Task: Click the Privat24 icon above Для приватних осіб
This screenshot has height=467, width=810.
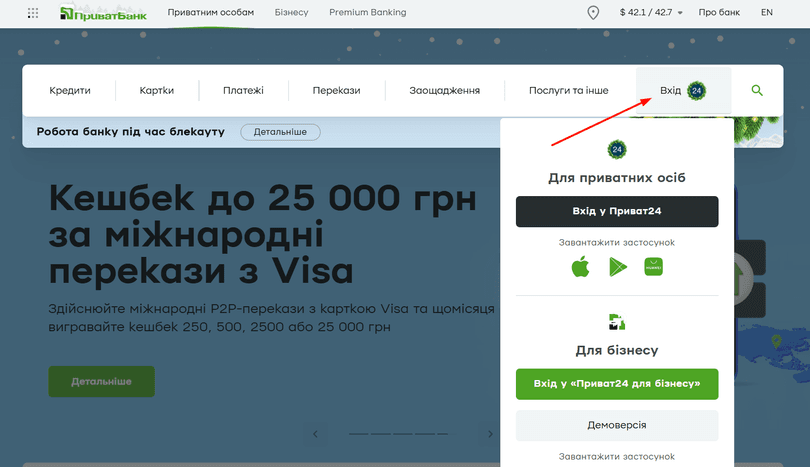Action: [617, 150]
